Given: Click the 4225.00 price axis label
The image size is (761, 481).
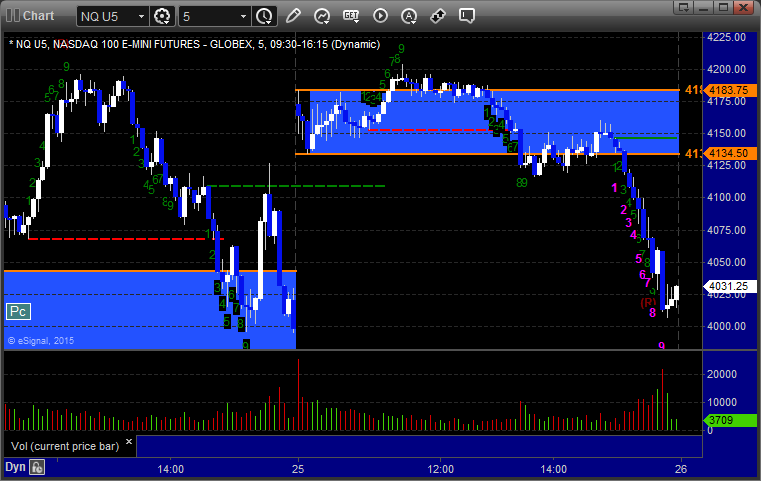Looking at the screenshot, I should coord(727,37).
